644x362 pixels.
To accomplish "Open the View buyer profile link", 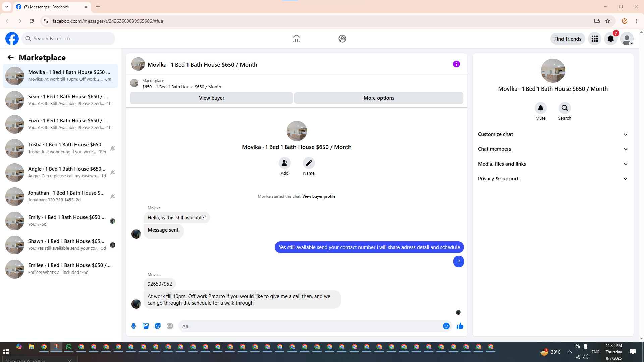I will (x=319, y=196).
